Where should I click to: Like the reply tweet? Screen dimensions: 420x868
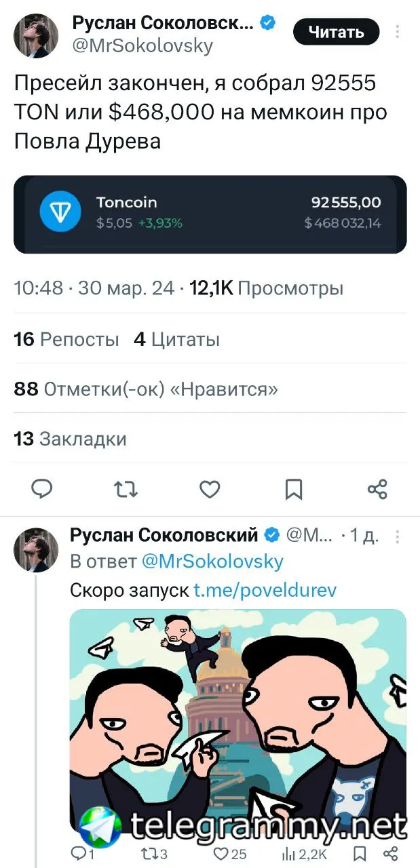[221, 854]
